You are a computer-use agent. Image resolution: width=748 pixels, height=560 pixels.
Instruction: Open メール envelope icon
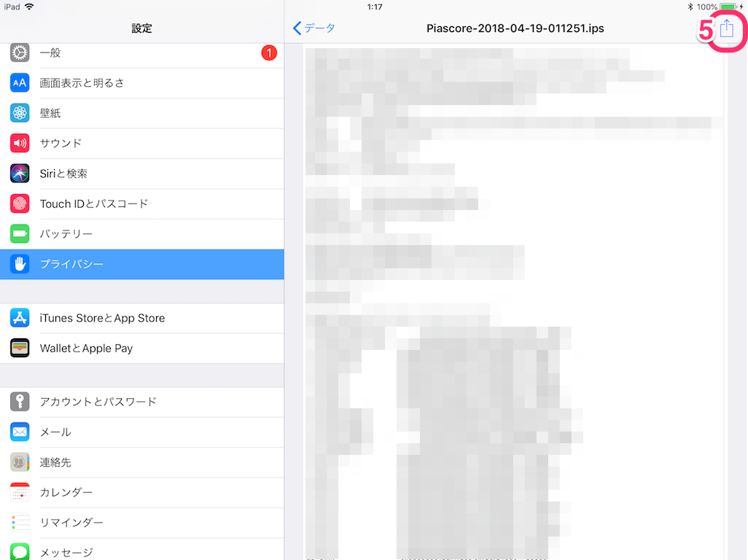tap(20, 432)
